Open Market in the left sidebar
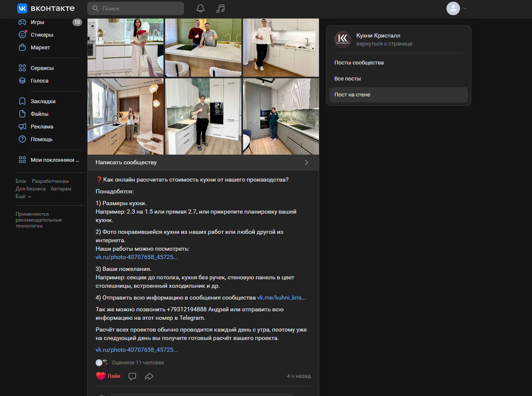This screenshot has height=396, width=532. pyautogui.click(x=40, y=48)
